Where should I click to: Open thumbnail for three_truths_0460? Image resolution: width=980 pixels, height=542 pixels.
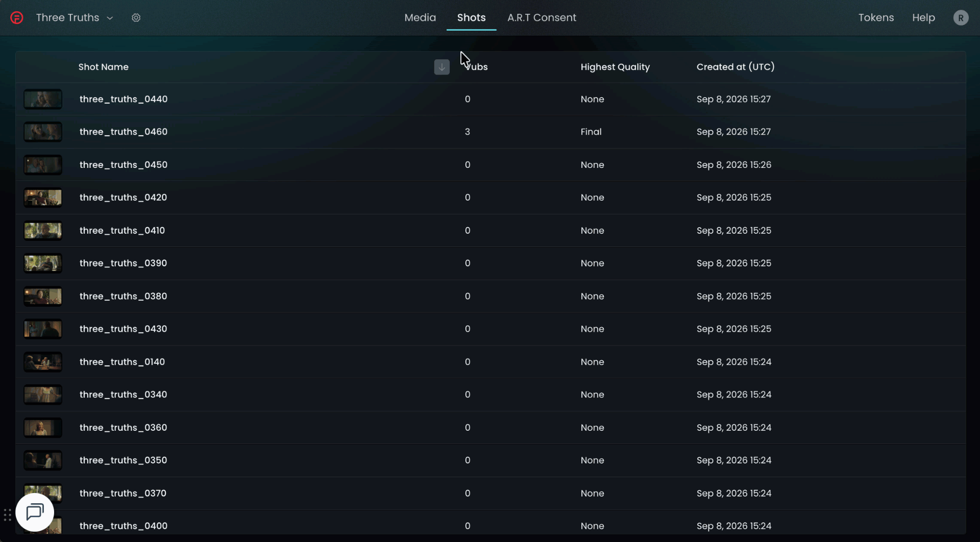[x=43, y=132]
